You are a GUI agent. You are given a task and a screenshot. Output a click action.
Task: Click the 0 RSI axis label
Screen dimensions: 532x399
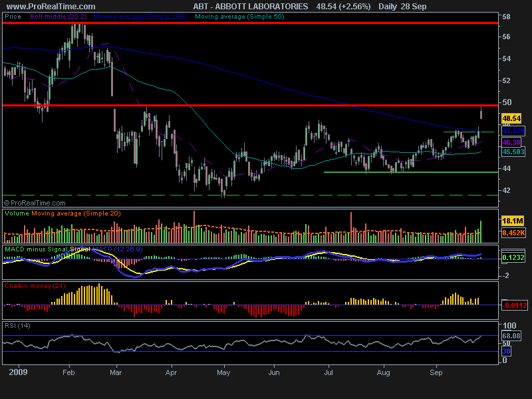pyautogui.click(x=505, y=360)
